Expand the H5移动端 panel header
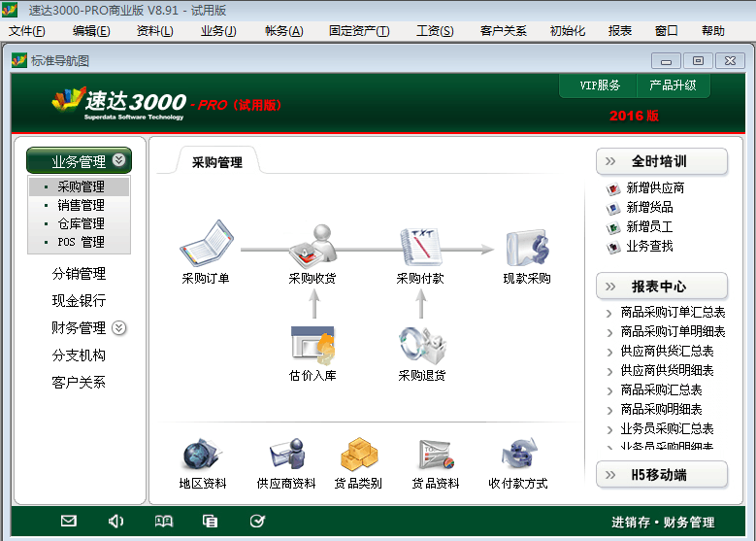This screenshot has height=541, width=756. pos(662,474)
